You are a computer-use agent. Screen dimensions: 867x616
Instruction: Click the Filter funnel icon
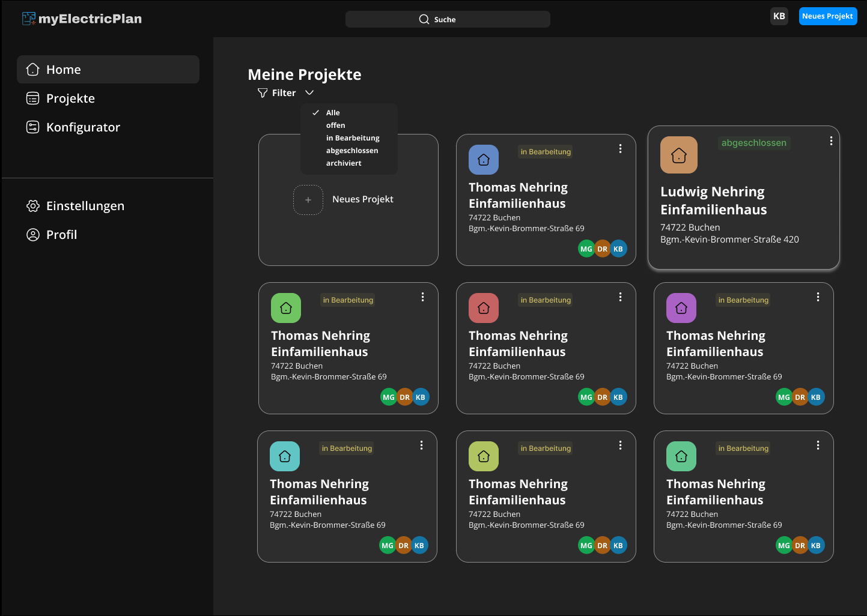click(x=263, y=93)
